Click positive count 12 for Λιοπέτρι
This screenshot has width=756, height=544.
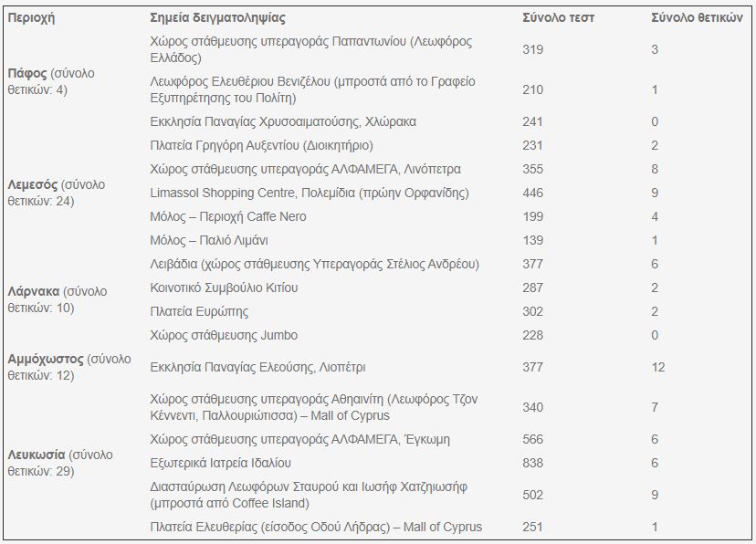658,367
